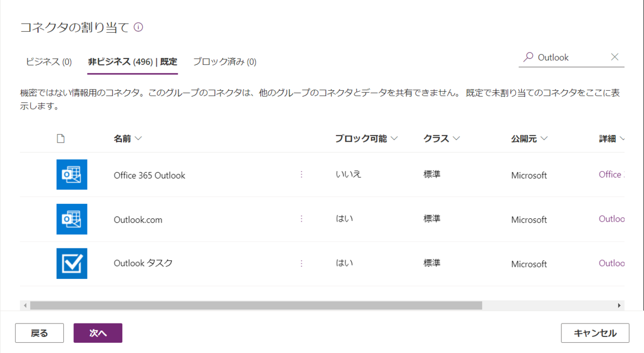Click the Outlook search input field

[x=572, y=57]
